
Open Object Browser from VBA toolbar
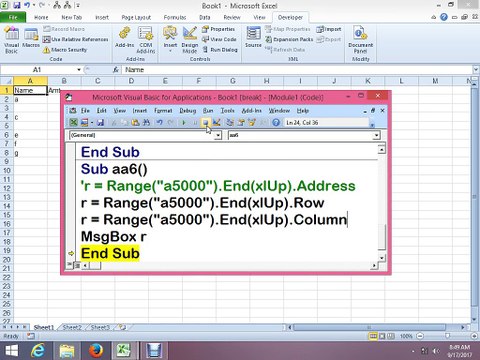252,123
